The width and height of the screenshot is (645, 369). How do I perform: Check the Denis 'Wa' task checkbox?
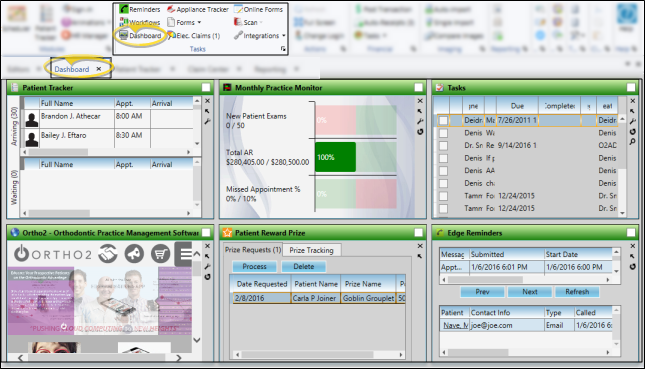point(443,133)
